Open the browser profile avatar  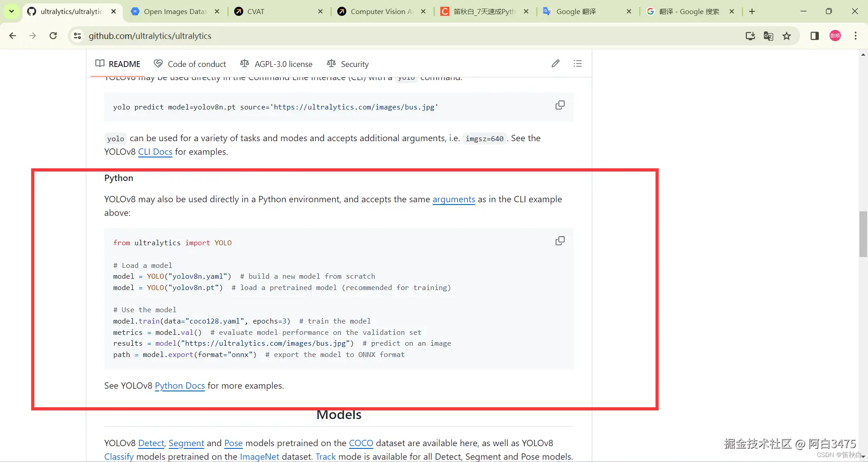(835, 36)
